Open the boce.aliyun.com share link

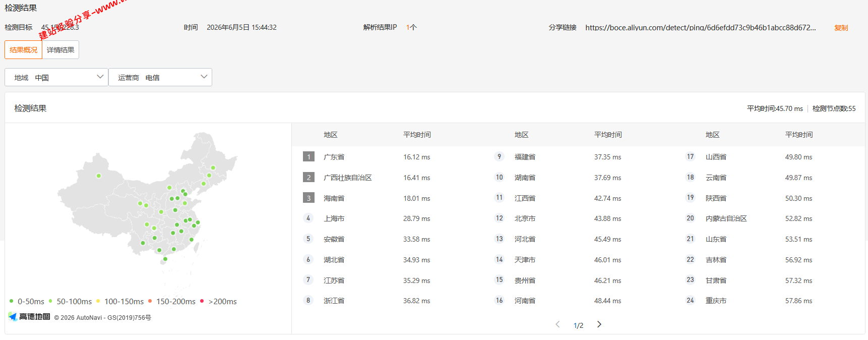pos(700,28)
